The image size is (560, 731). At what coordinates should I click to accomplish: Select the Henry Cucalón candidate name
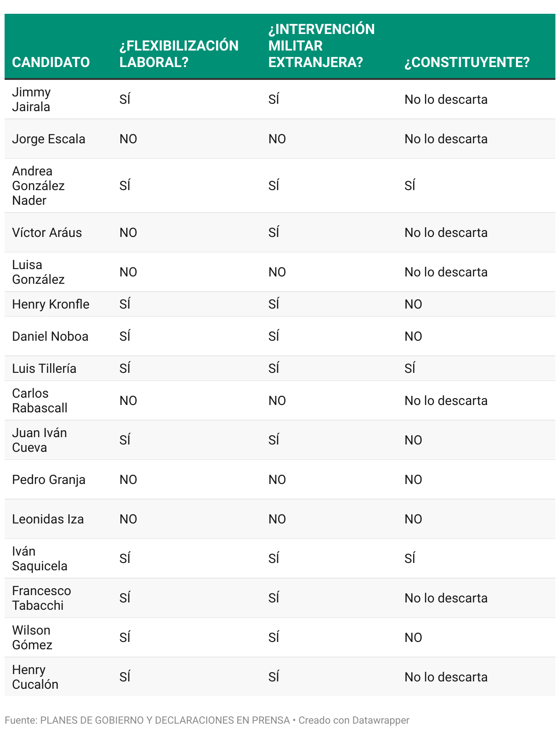[35, 677]
